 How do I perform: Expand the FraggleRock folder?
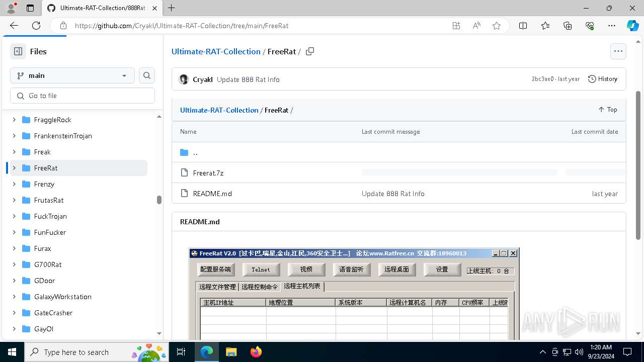click(x=14, y=120)
